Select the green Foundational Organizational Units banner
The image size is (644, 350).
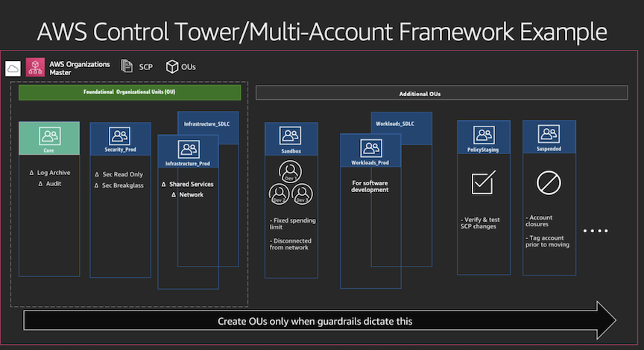(x=130, y=92)
